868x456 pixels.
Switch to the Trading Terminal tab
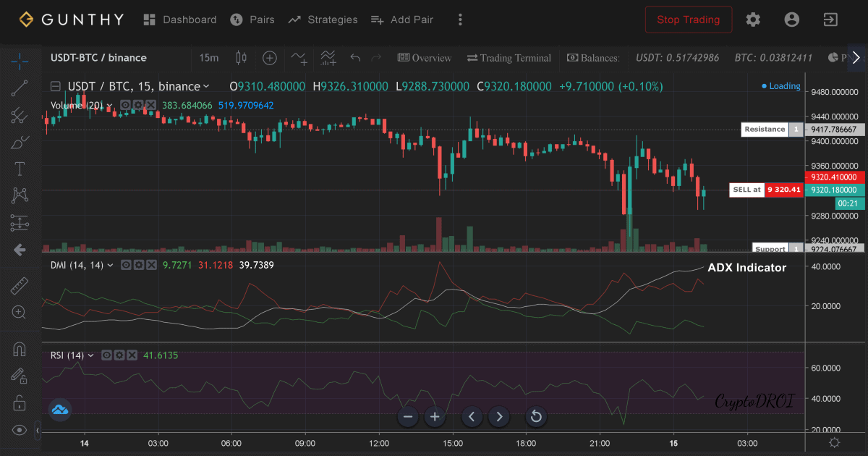509,58
